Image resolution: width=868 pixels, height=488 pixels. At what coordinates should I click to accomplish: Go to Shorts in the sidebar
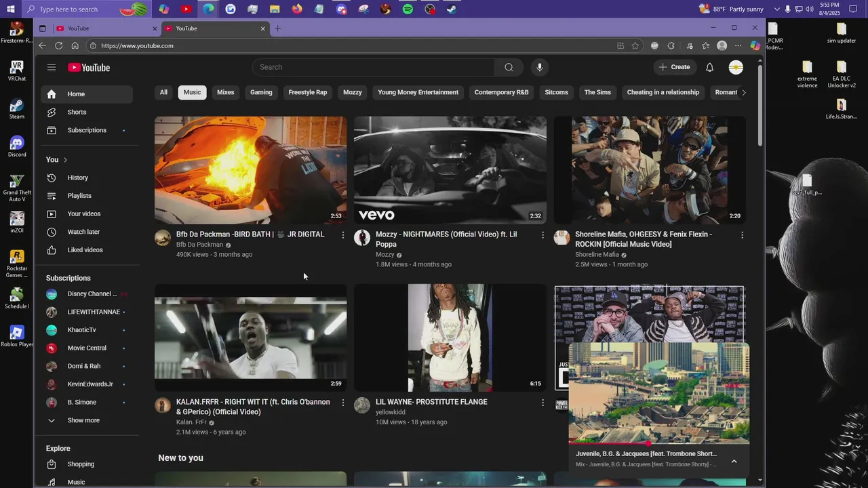87,112
